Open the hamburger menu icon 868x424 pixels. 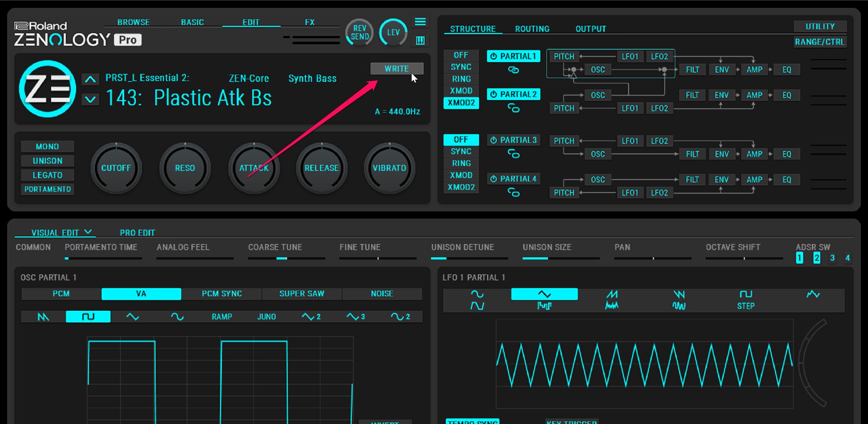coord(420,22)
